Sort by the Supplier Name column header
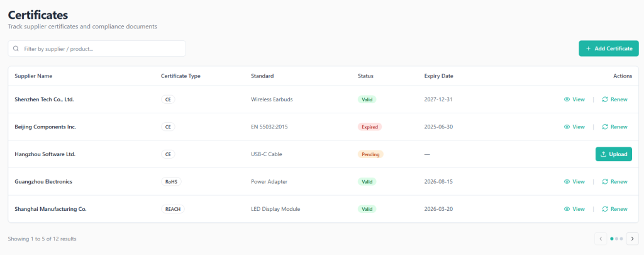The image size is (644, 255). point(33,76)
